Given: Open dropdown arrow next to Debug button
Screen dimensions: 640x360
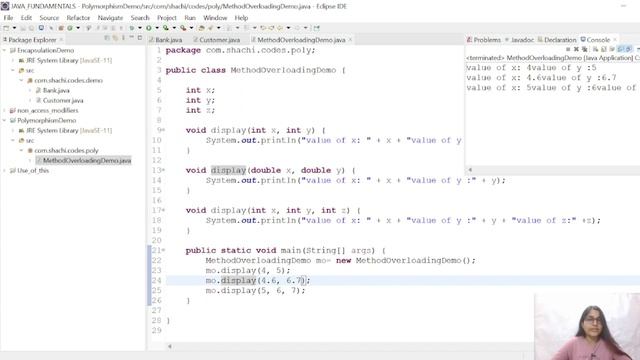Looking at the screenshot, I should coord(140,28).
